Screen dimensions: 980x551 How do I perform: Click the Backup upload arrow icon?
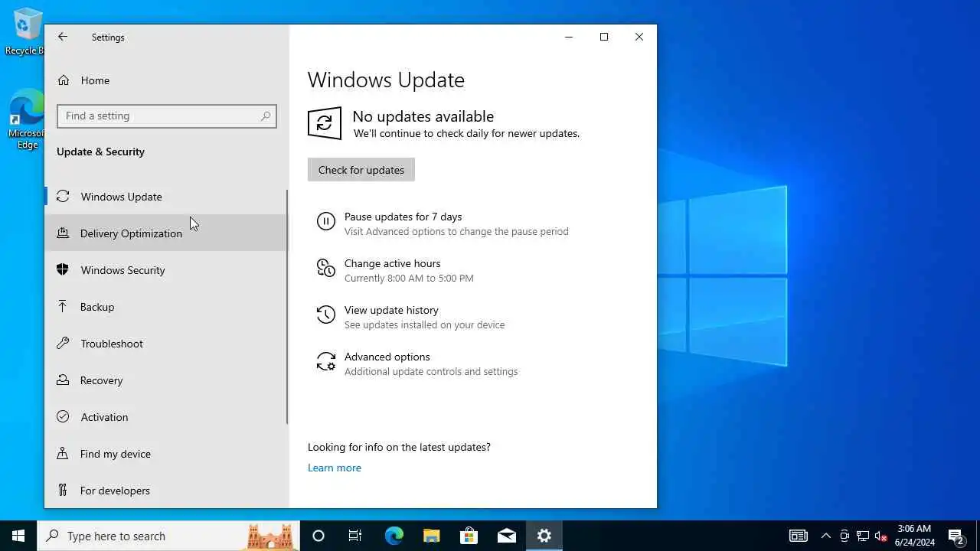pyautogui.click(x=63, y=307)
